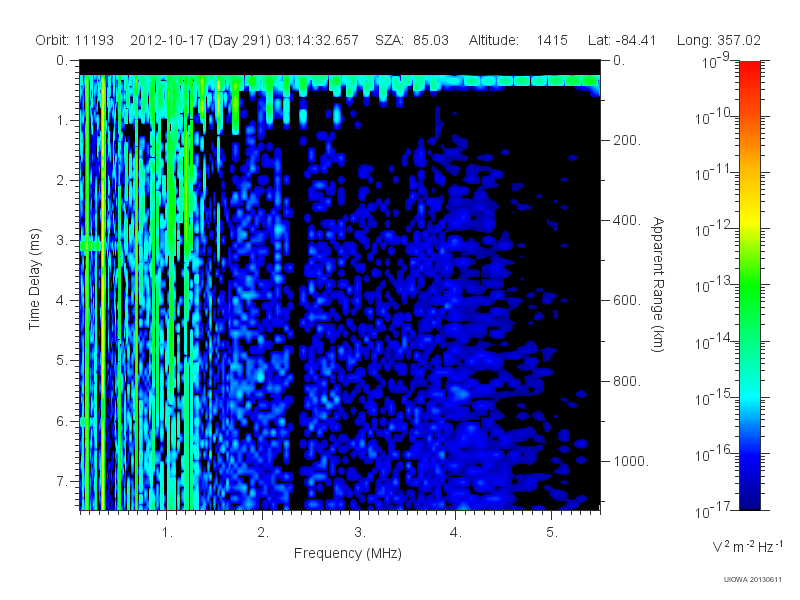Click the '600.' apparent range tick label
This screenshot has height=600, width=800.
point(627,301)
